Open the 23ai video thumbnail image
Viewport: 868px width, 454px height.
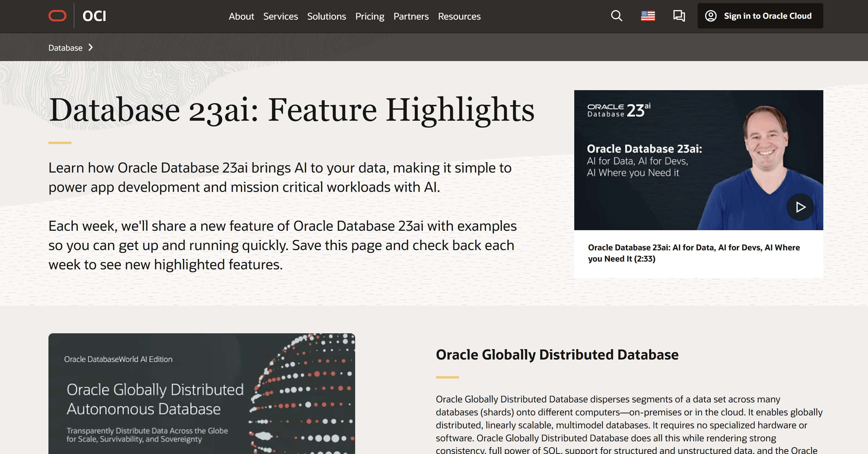click(x=698, y=160)
